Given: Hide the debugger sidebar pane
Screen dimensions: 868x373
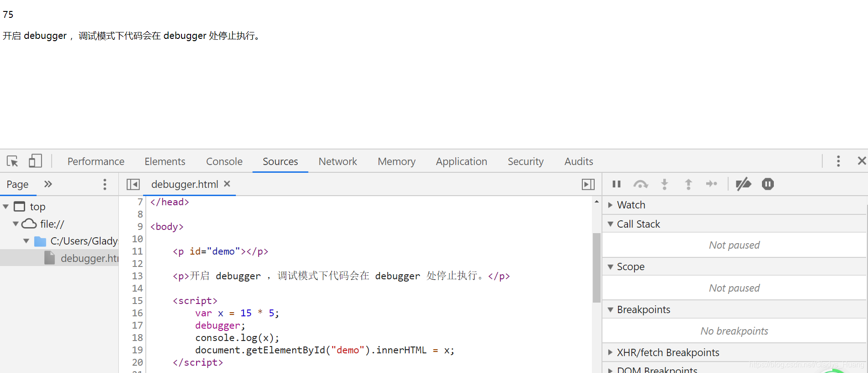Looking at the screenshot, I should pyautogui.click(x=588, y=184).
